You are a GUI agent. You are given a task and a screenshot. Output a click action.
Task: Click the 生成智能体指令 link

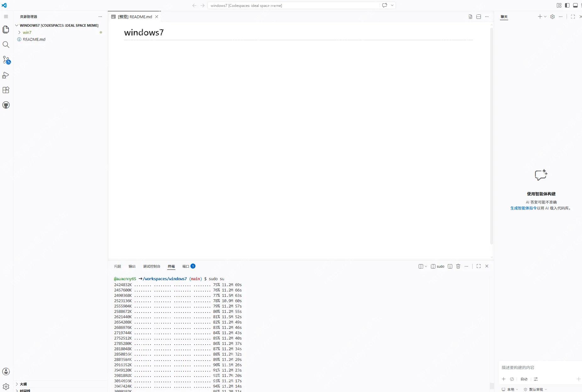(524, 208)
